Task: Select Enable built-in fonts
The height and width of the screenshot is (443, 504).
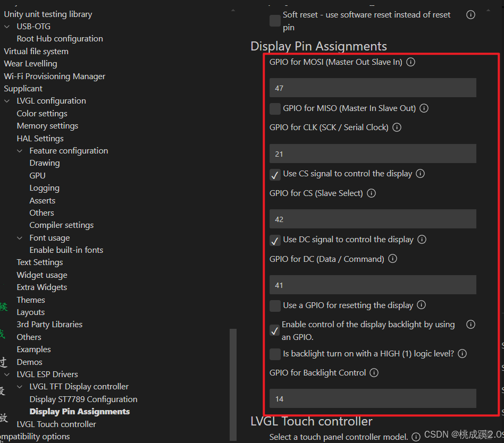Action: coord(66,250)
